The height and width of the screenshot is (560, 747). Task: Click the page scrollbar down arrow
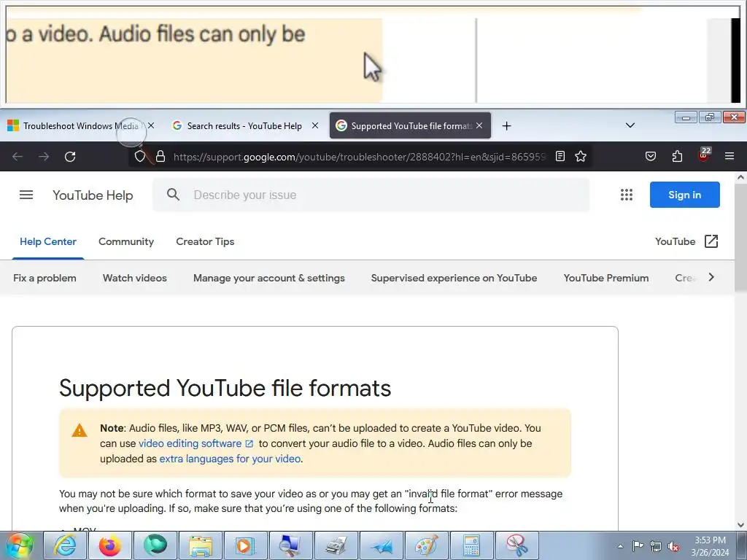[x=741, y=525]
